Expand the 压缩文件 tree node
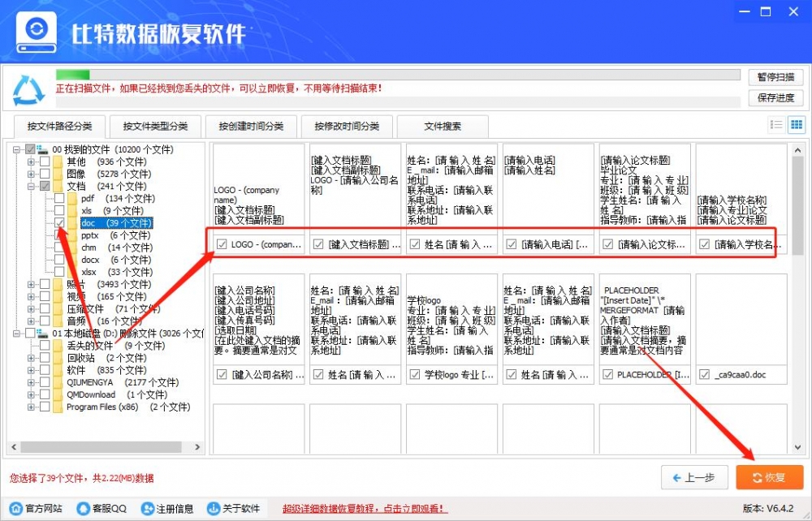The image size is (812, 521). 31,309
